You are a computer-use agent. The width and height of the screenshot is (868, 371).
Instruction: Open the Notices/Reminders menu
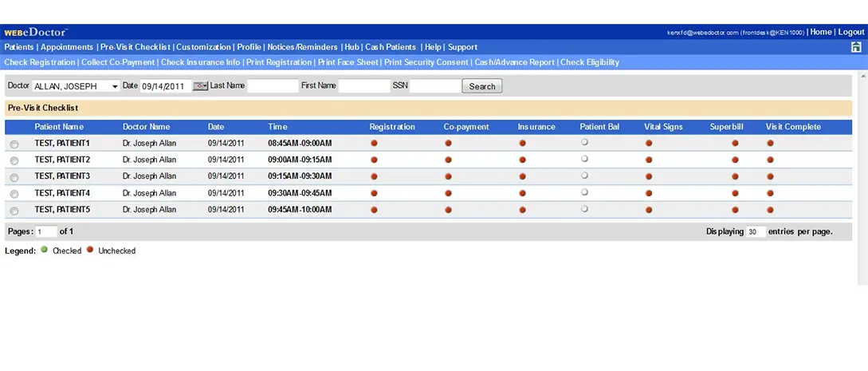pos(302,47)
